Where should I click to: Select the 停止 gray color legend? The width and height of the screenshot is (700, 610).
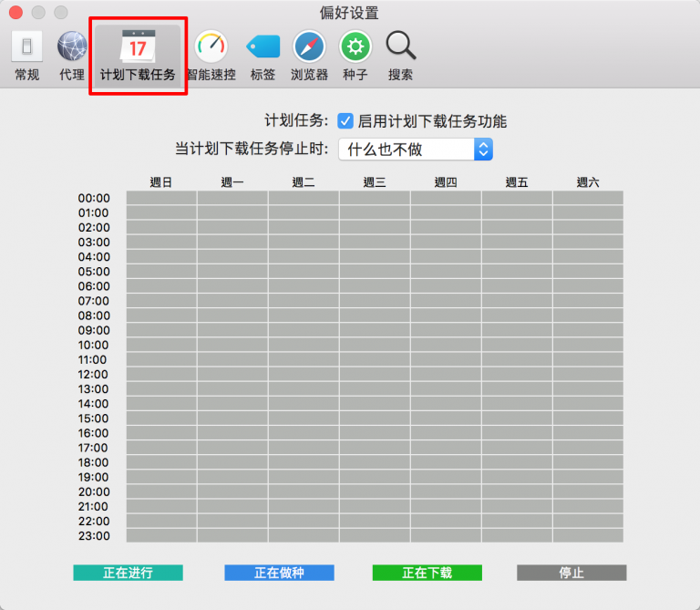click(x=571, y=573)
